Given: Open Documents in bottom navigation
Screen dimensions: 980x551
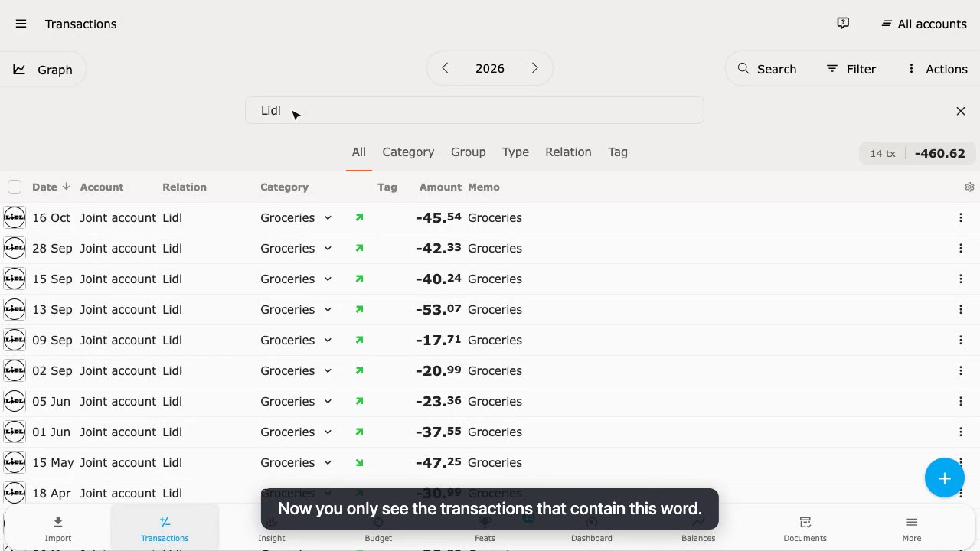Looking at the screenshot, I should (805, 528).
